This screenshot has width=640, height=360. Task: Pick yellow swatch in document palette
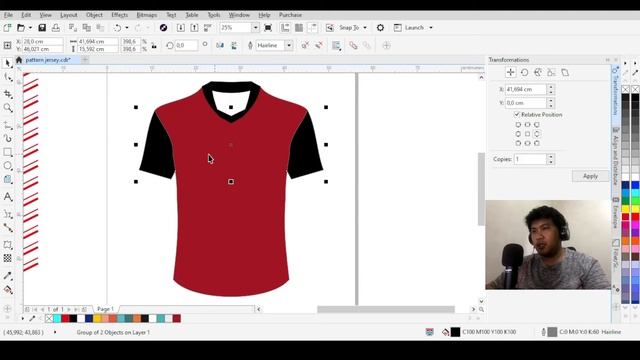point(97,318)
